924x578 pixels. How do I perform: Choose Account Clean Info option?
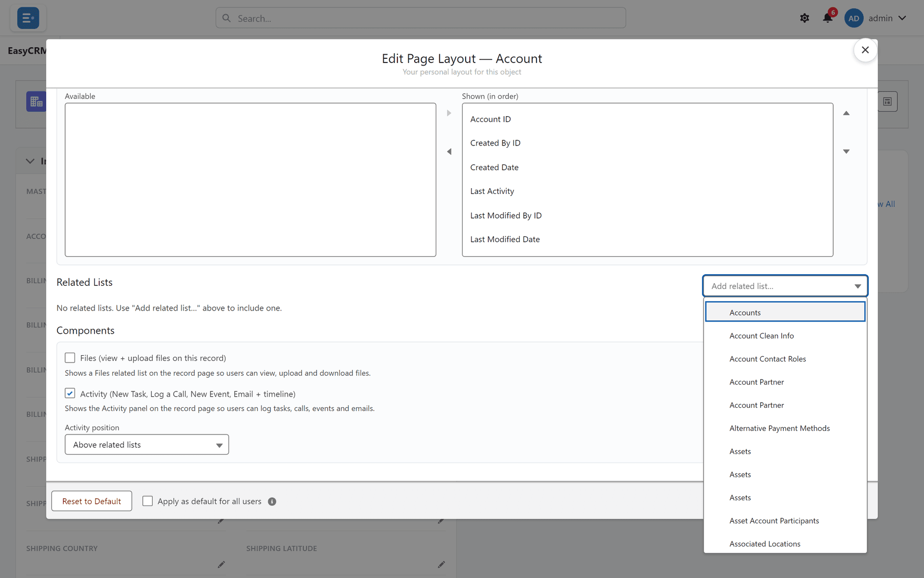coord(785,335)
